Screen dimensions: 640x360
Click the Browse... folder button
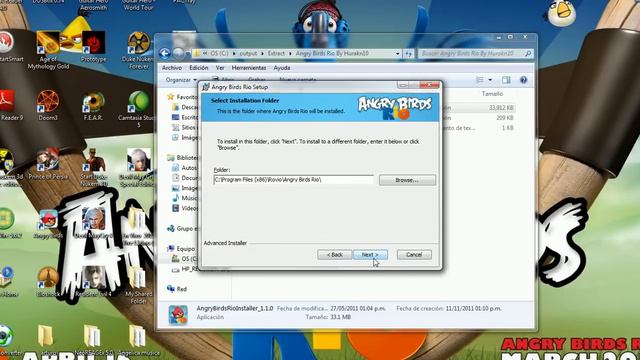(x=407, y=180)
